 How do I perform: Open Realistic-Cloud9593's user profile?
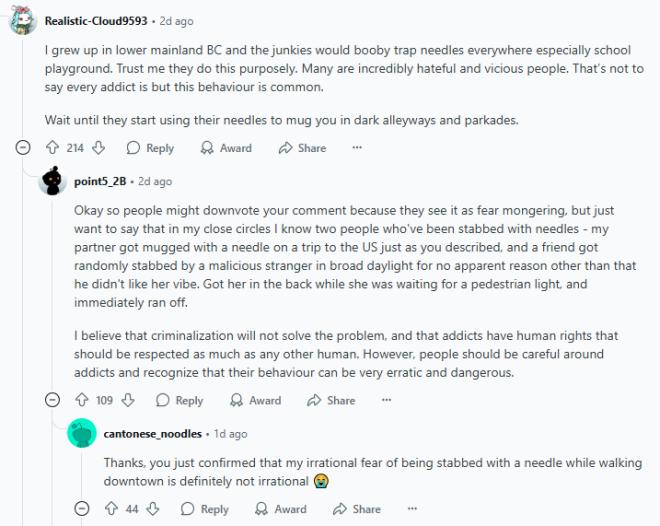click(x=87, y=20)
